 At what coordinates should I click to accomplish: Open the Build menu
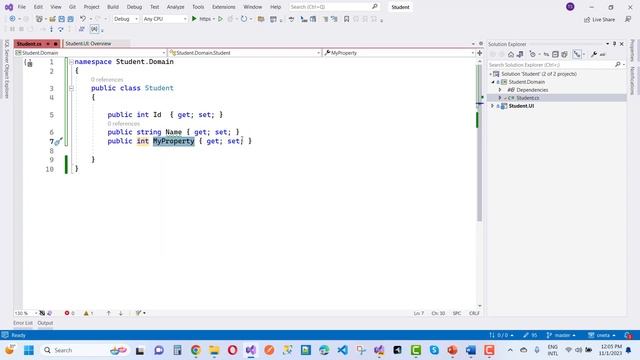tap(113, 7)
